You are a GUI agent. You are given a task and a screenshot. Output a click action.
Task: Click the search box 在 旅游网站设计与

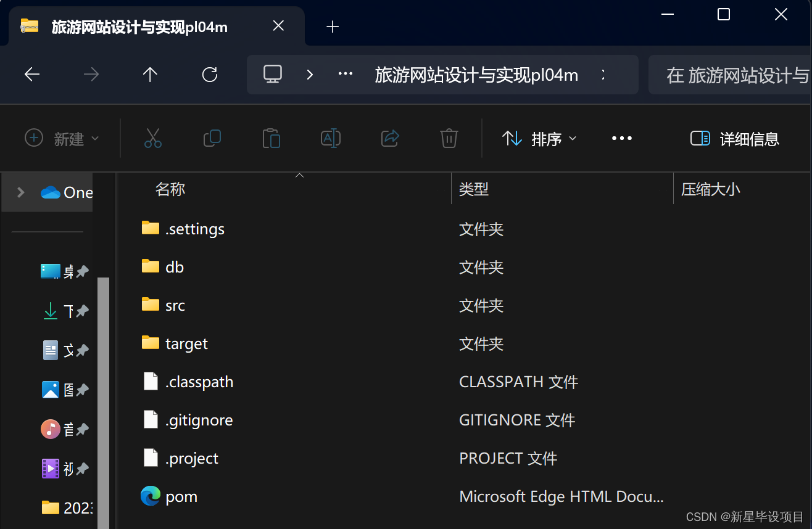[730, 75]
